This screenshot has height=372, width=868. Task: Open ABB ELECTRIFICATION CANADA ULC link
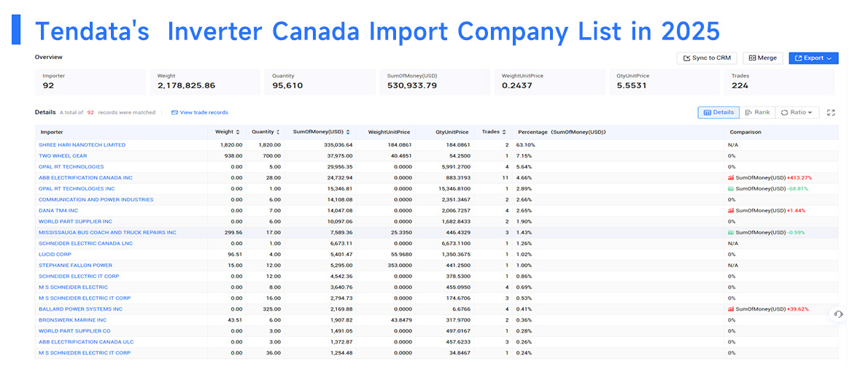[86, 342]
